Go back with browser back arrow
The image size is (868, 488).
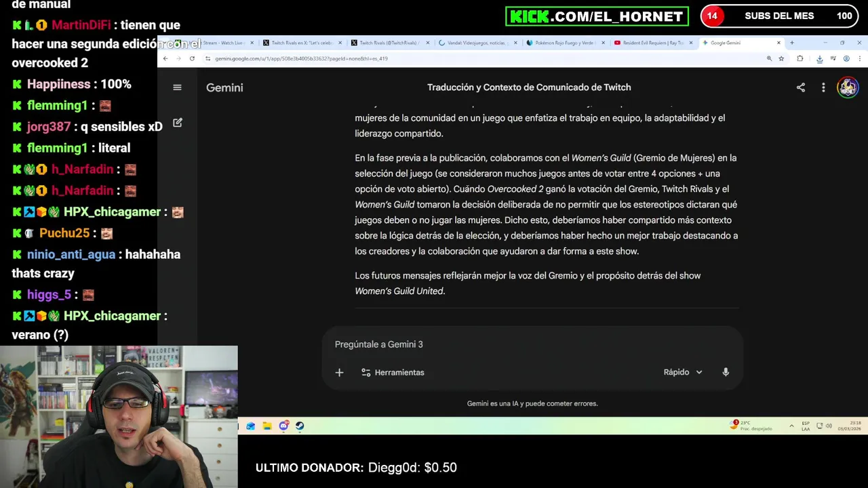165,59
